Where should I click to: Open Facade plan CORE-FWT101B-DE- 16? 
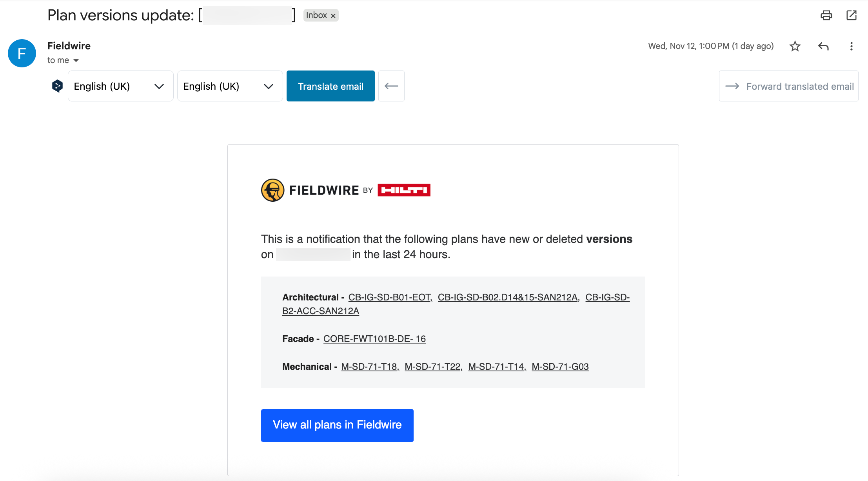(x=374, y=339)
